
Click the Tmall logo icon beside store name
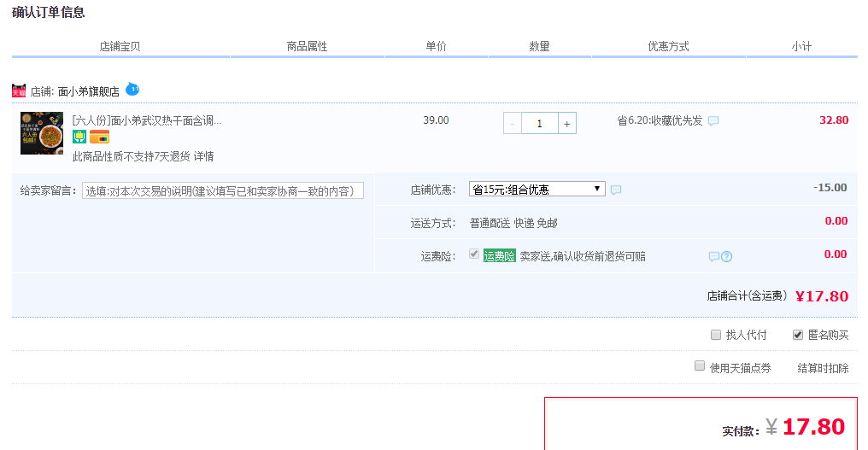tap(19, 91)
